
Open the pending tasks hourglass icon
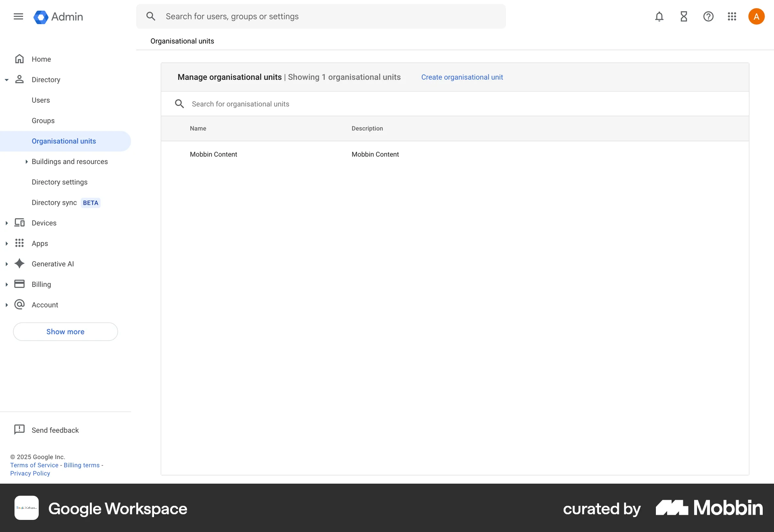[684, 16]
